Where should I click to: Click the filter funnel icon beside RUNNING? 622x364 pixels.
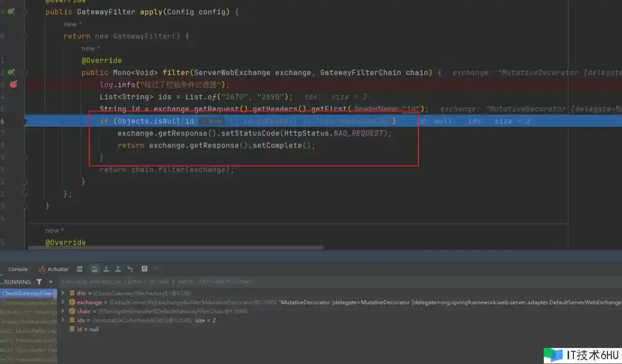[x=39, y=282]
